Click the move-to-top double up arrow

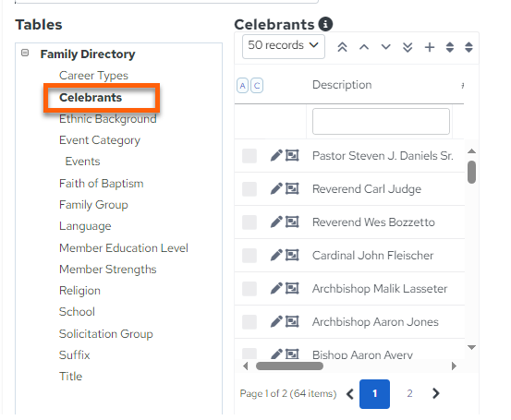click(x=342, y=47)
